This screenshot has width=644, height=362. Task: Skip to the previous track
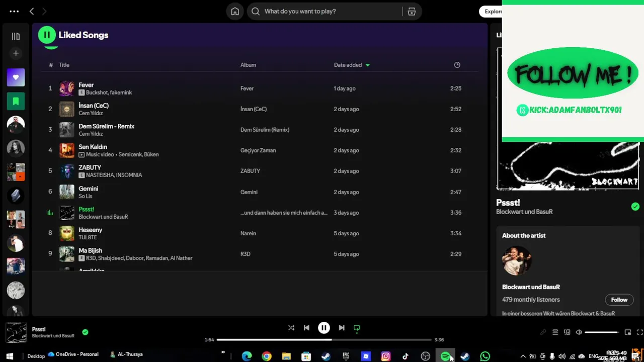tap(306, 328)
